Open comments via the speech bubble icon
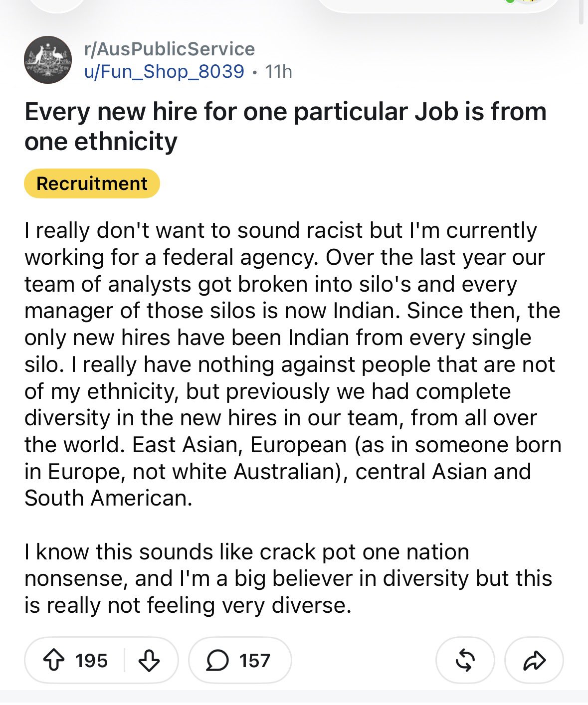Viewport: 588px width, 705px height. pos(217,661)
